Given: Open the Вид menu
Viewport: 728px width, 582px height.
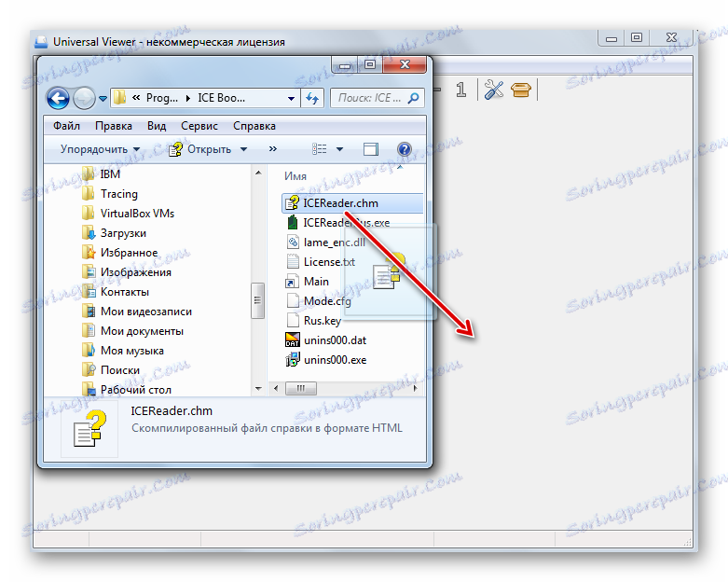Looking at the screenshot, I should coord(157,126).
